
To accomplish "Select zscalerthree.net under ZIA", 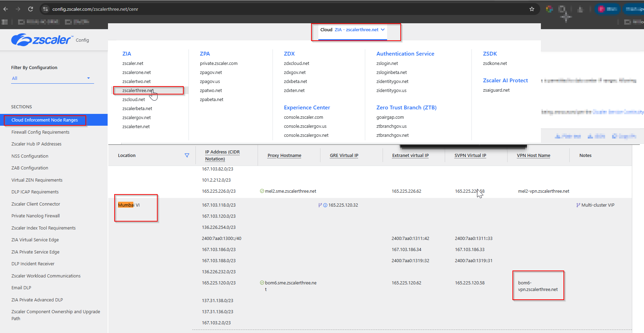I will click(138, 90).
